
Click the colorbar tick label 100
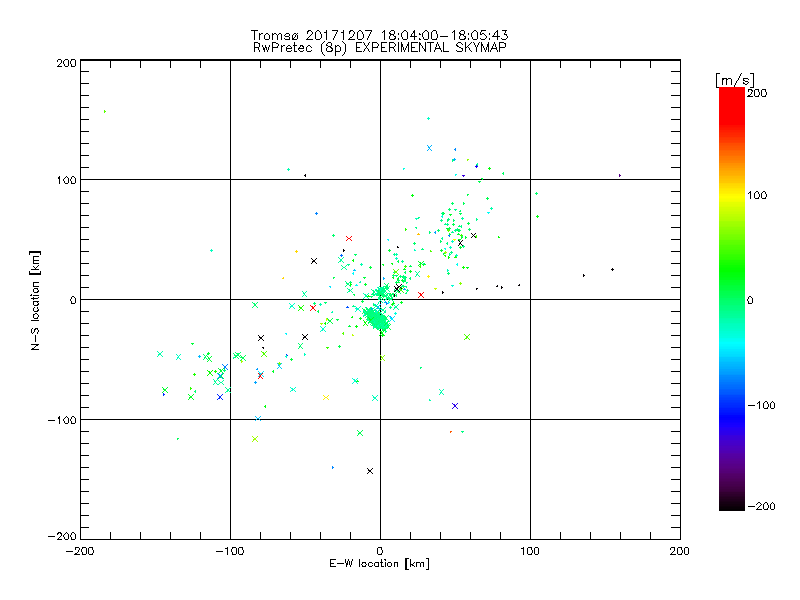tap(758, 194)
